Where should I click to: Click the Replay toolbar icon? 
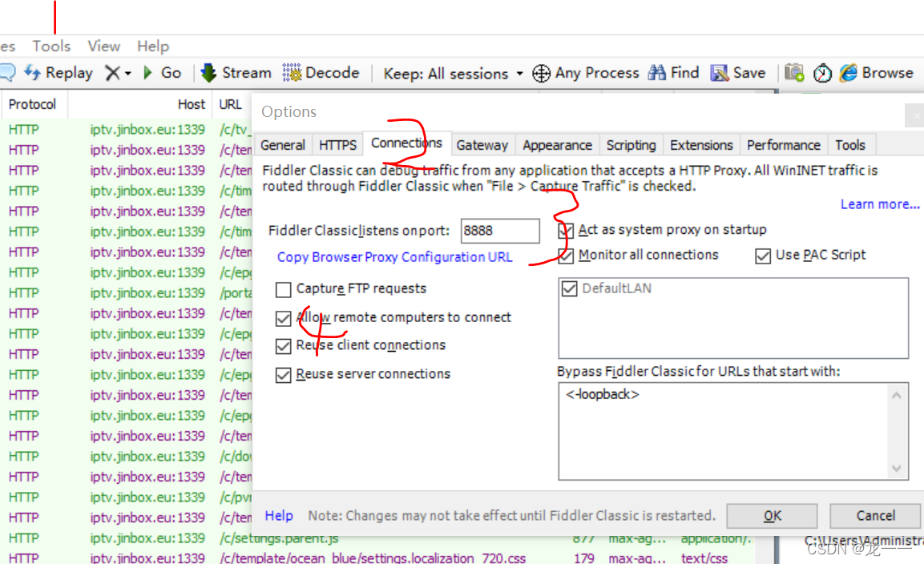point(32,72)
